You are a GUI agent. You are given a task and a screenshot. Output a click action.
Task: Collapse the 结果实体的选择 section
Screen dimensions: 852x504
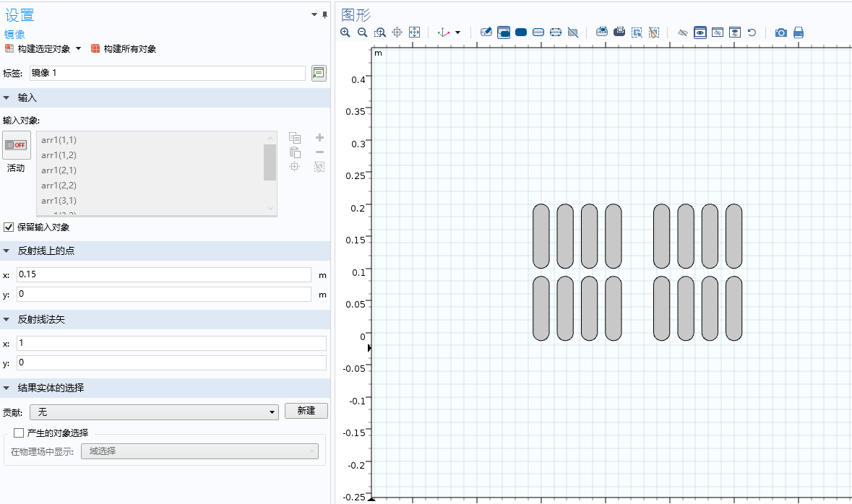pyautogui.click(x=7, y=388)
